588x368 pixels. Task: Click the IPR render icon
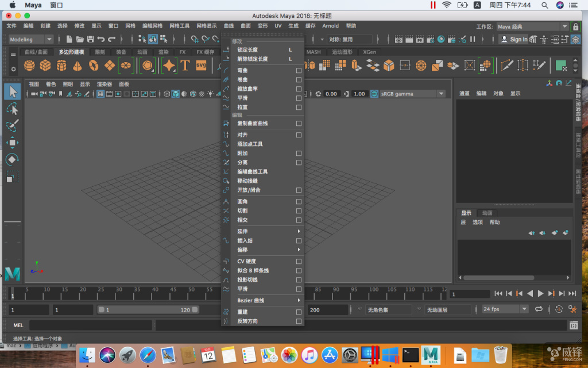pos(420,39)
